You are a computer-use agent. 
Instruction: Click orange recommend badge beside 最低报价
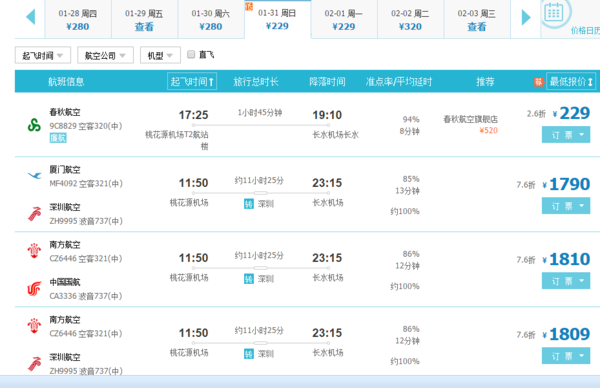pos(538,82)
